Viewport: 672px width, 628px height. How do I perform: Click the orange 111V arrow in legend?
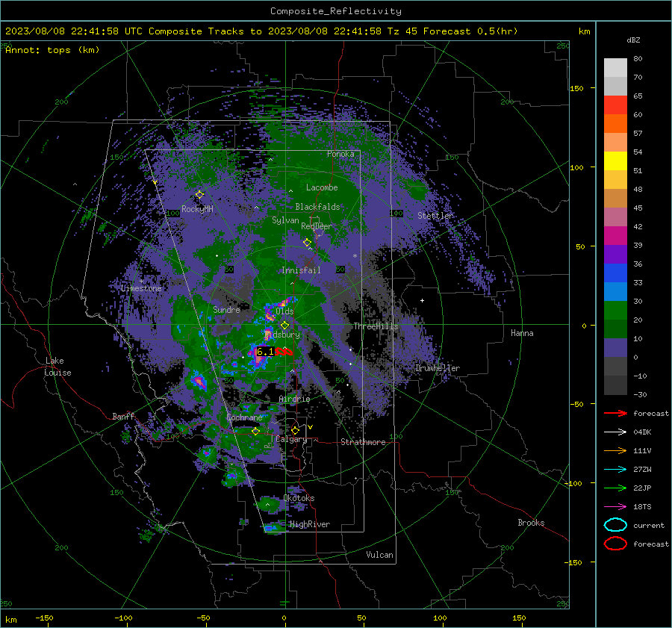pos(615,450)
